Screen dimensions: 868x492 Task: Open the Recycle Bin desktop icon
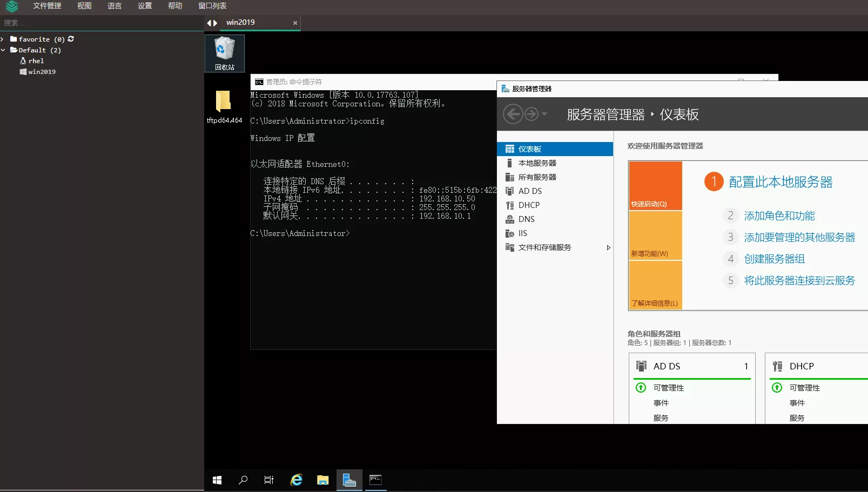click(224, 53)
